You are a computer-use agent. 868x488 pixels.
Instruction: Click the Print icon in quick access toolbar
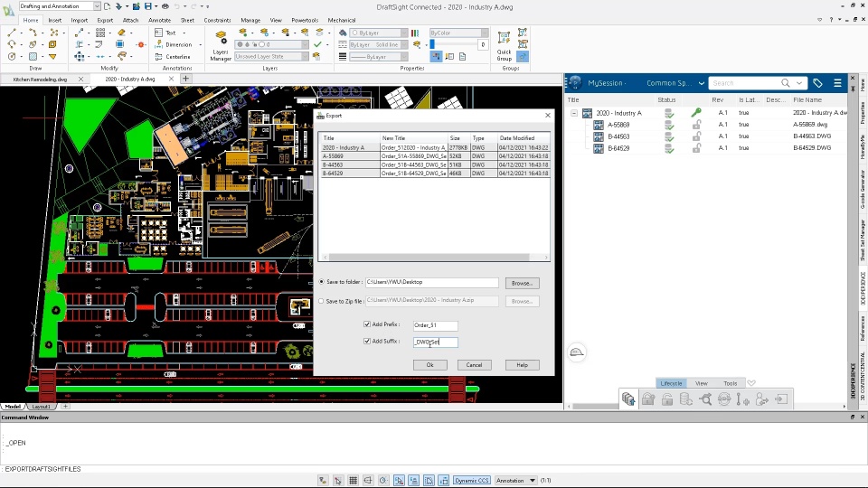(165, 6)
